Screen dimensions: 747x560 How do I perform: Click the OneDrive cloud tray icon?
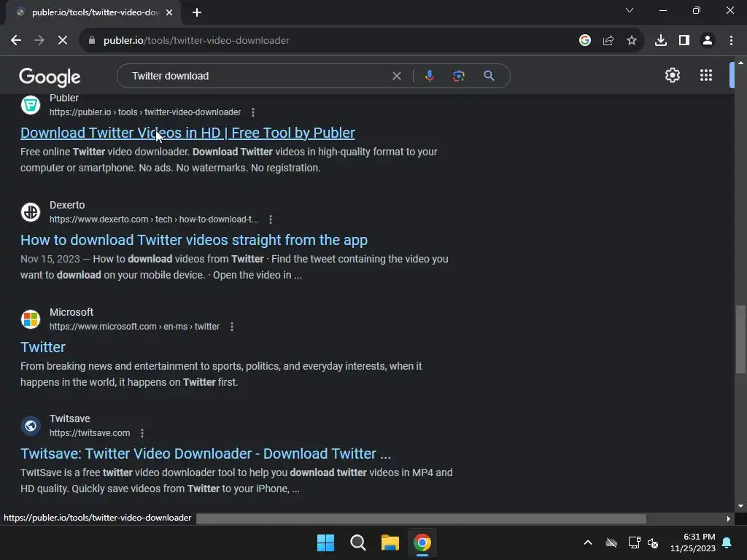611,542
